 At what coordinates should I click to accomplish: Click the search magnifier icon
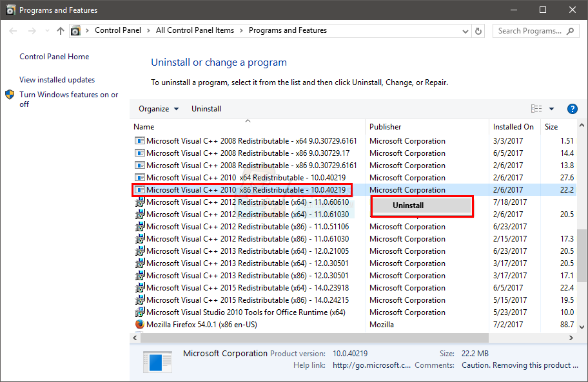571,31
